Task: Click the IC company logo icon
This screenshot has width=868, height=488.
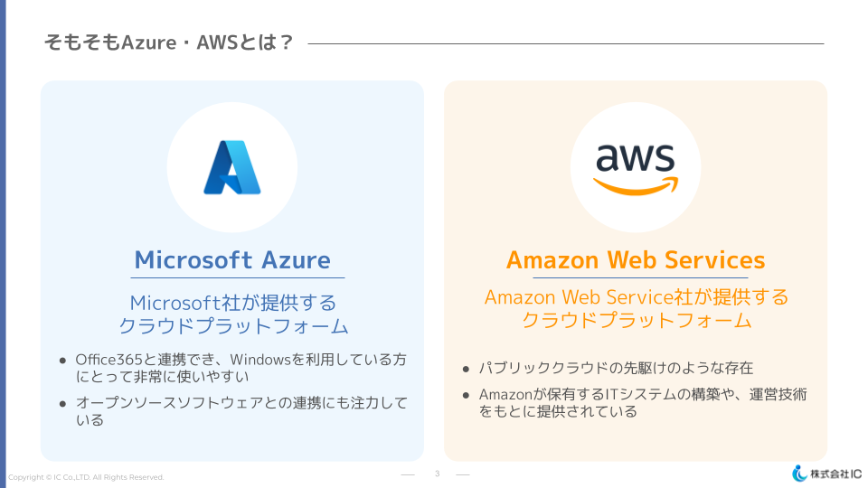Action: click(799, 473)
